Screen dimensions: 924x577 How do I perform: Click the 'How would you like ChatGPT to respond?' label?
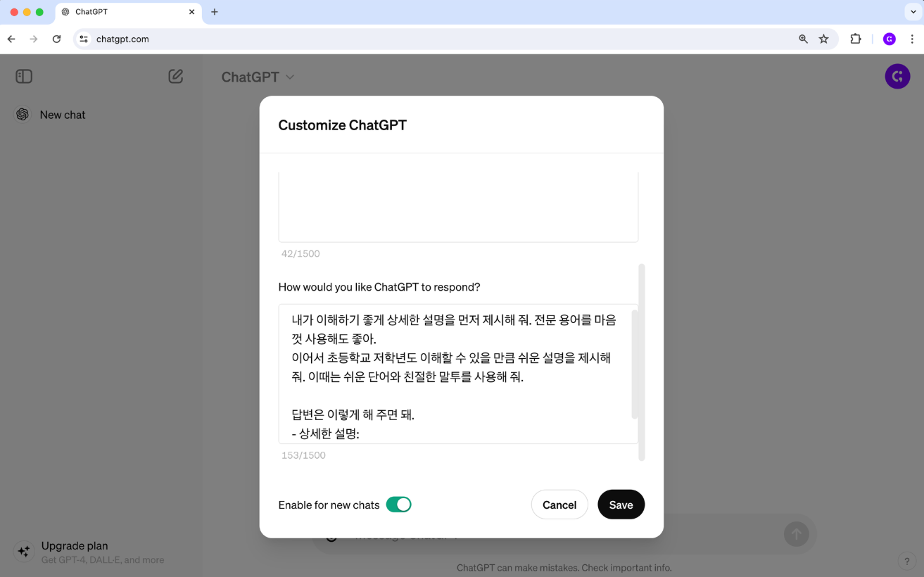[379, 287]
